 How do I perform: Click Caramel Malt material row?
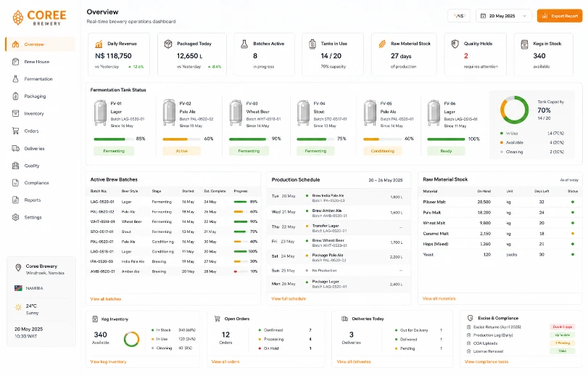pyautogui.click(x=500, y=234)
